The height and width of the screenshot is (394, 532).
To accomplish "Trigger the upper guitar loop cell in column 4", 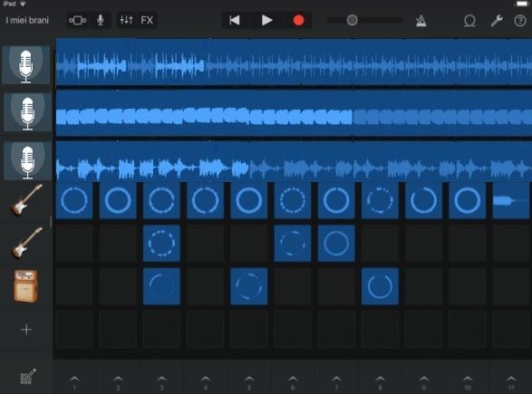I will 206,200.
